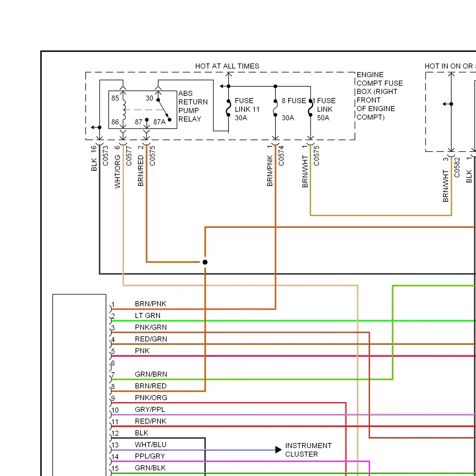Click relay terminal 86
The height and width of the screenshot is (476, 476).
tap(115, 122)
